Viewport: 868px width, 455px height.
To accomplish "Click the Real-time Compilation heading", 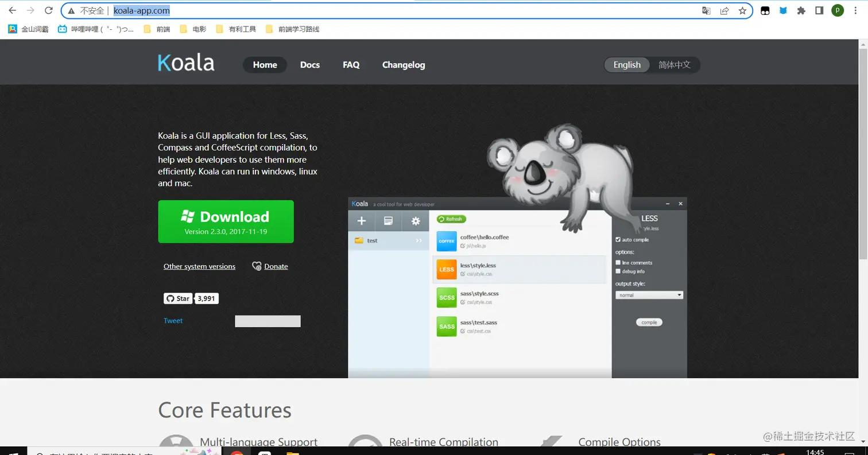I will (x=444, y=442).
